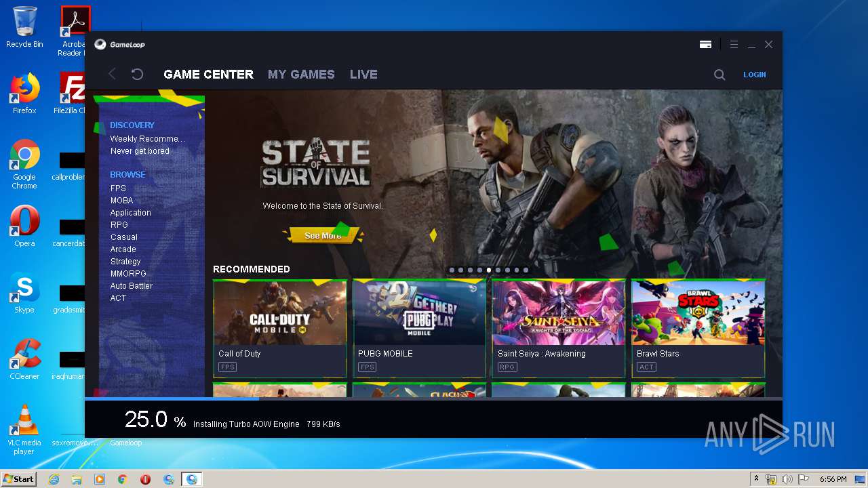Click the 25.0 % install progress value

click(155, 420)
